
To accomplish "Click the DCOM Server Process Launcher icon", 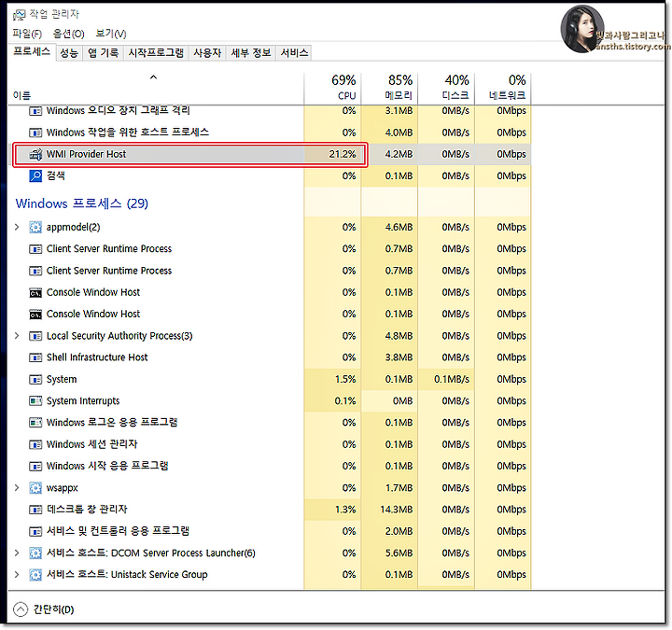I will pyautogui.click(x=35, y=553).
